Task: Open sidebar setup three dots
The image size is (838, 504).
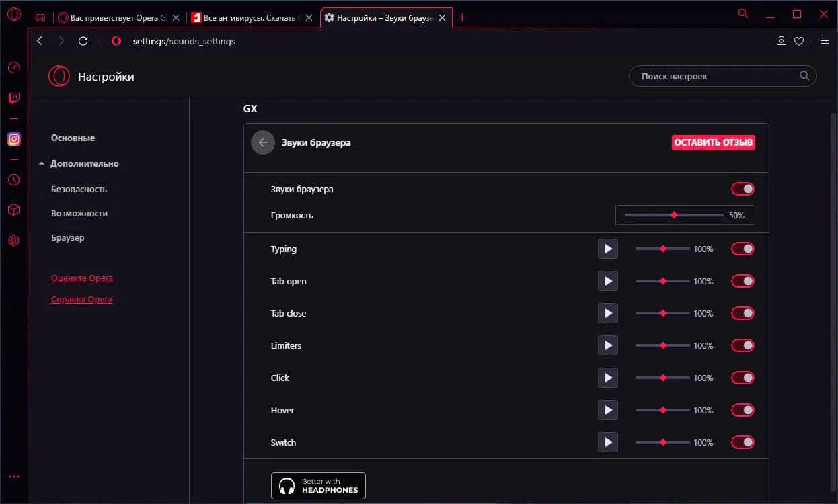Action: (x=13, y=476)
